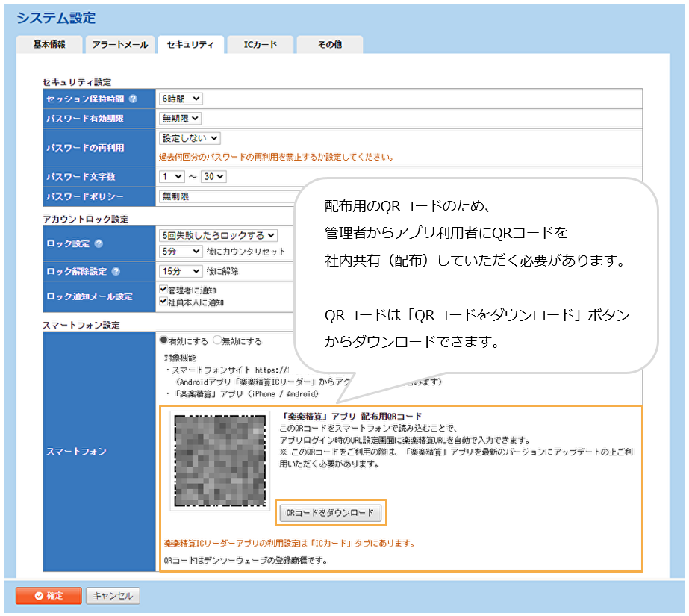Select the その他 tab
Image resolution: width=689 pixels, height=616 pixels.
tap(329, 45)
